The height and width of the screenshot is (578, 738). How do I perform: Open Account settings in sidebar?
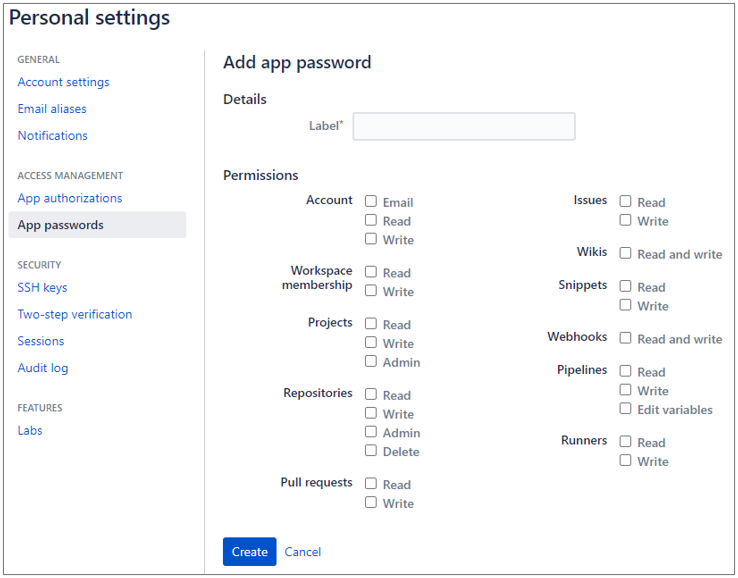click(64, 82)
